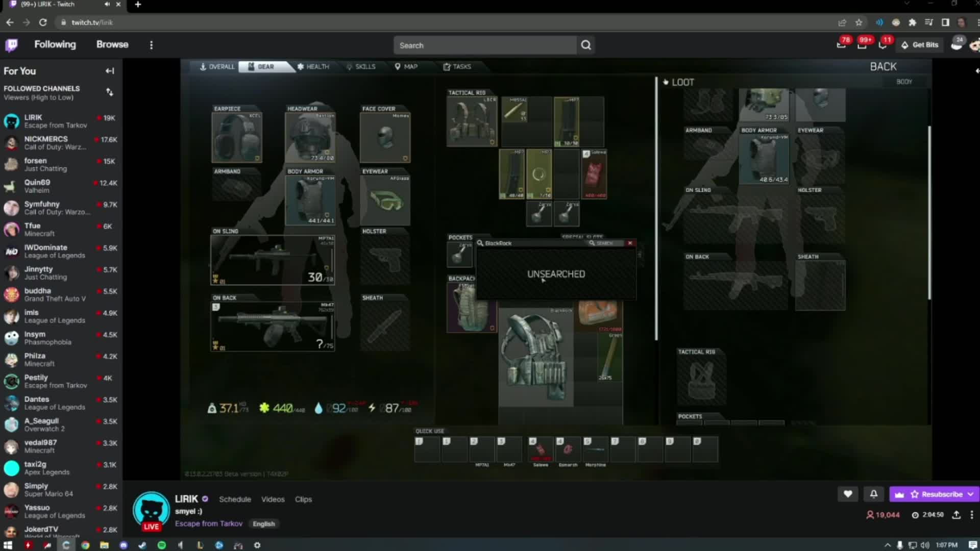Mute the tab audio speaker icon in the toolbar

pyautogui.click(x=879, y=22)
